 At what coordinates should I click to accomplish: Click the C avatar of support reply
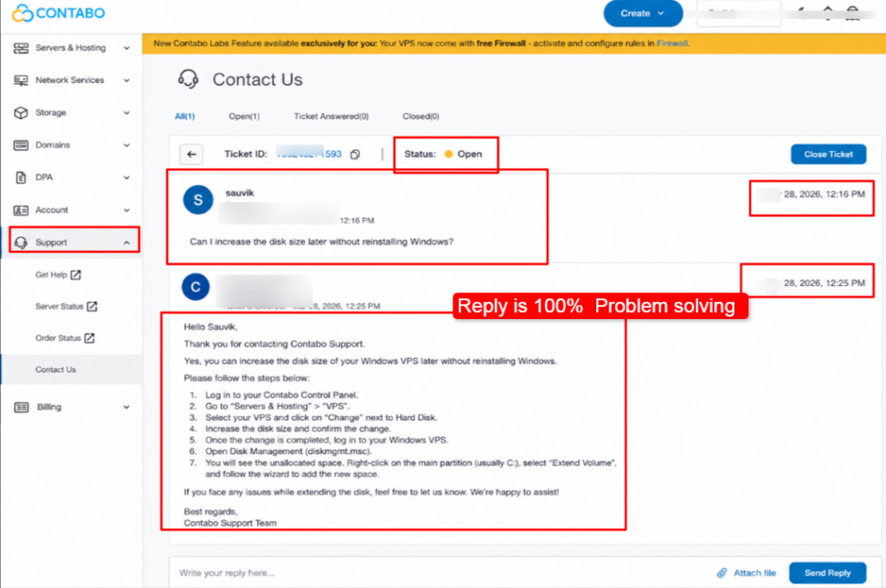[196, 287]
